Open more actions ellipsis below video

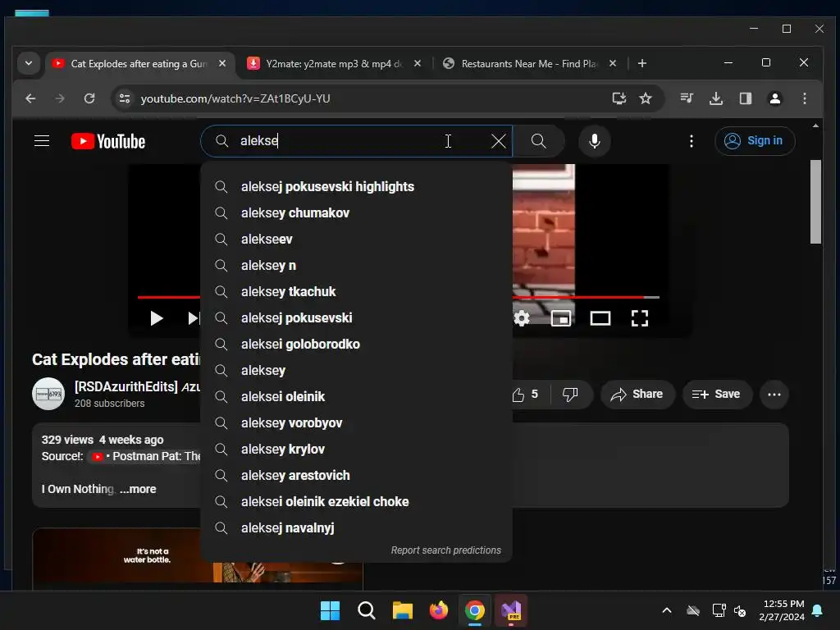[x=774, y=395]
